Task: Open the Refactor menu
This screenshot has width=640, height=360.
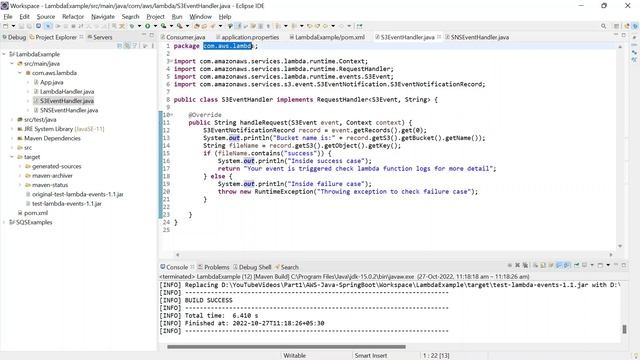Action: [x=73, y=17]
